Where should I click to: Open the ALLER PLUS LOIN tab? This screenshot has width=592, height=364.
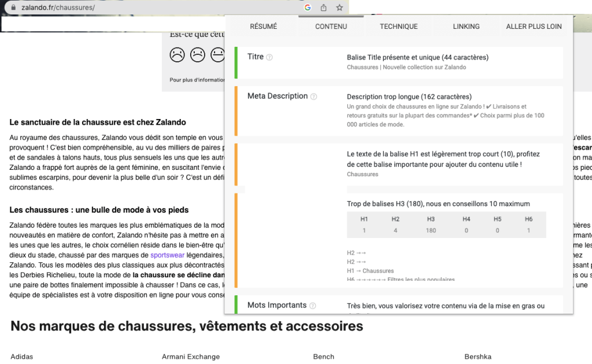point(534,27)
